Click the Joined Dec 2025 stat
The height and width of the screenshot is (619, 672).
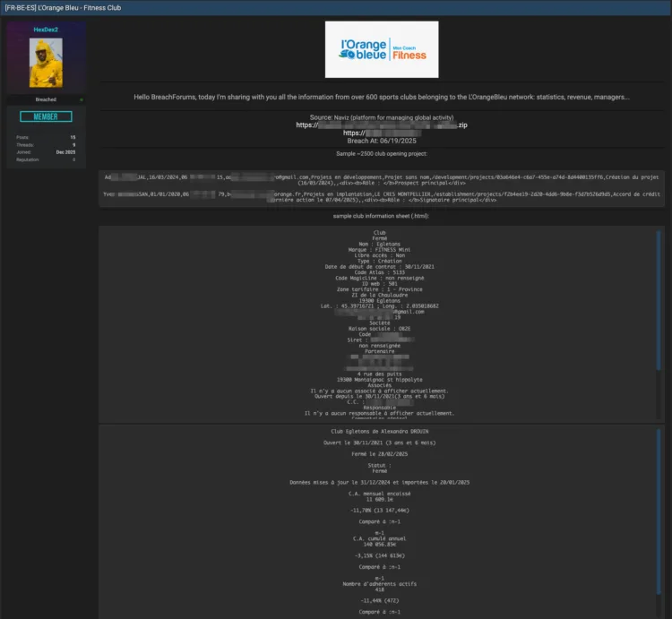46,152
